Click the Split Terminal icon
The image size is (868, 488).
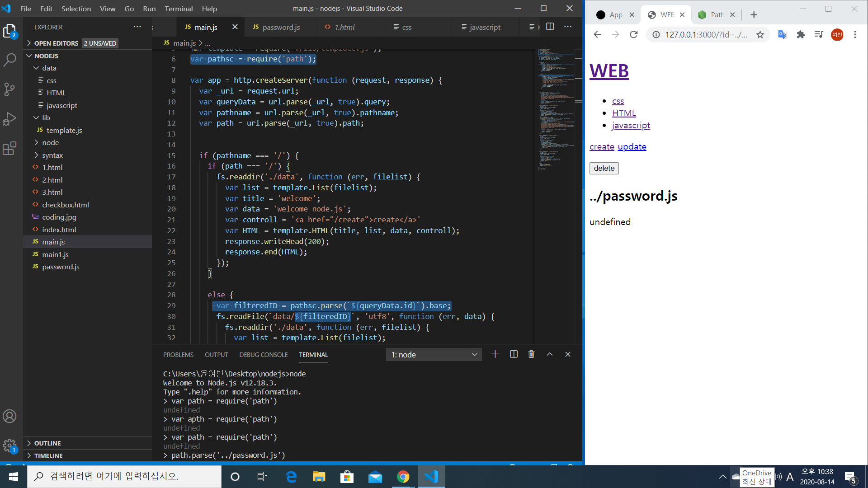click(x=514, y=355)
